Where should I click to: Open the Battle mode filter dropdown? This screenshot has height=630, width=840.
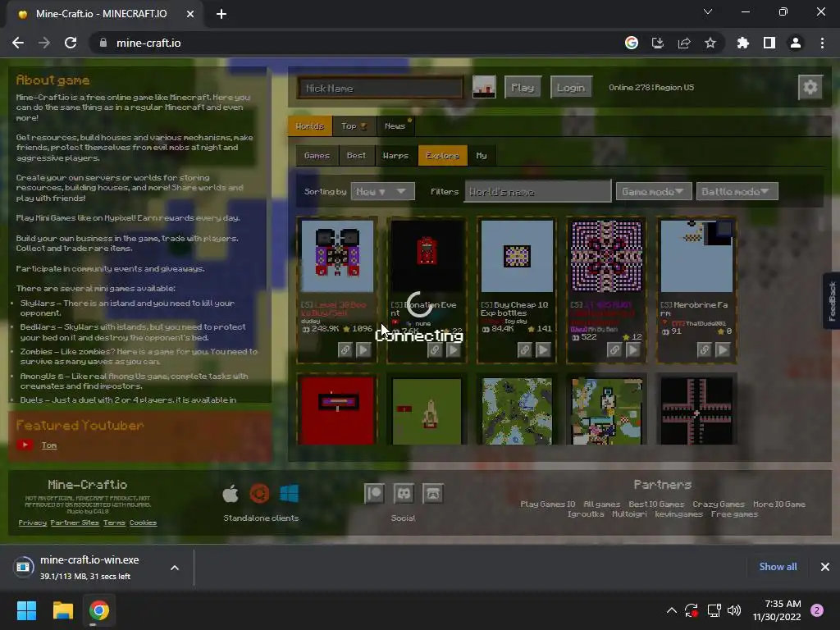tap(737, 191)
